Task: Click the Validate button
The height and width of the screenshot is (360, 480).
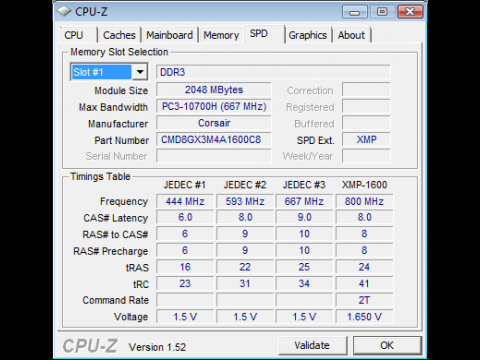Action: pos(312,345)
